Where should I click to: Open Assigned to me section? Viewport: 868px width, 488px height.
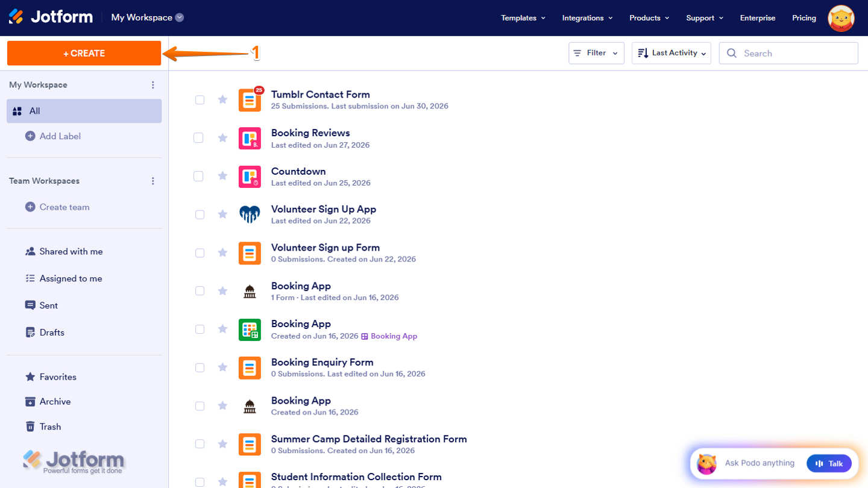(71, 278)
